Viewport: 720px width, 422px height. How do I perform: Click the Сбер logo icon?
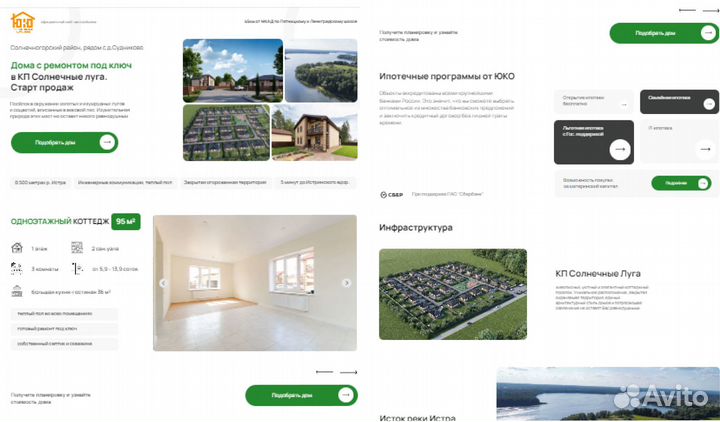(383, 195)
